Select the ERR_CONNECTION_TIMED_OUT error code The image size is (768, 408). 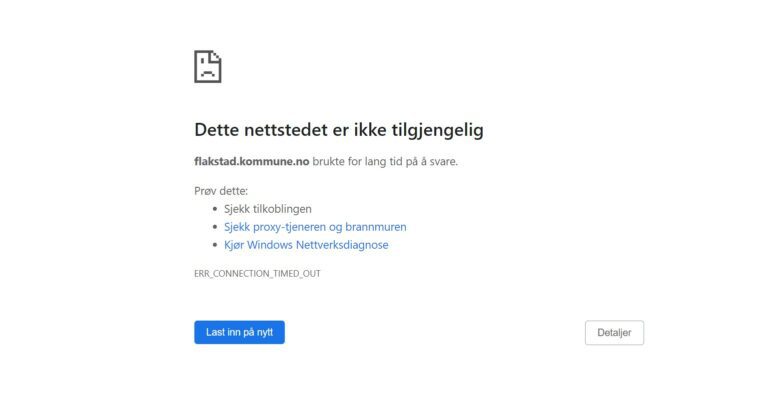coord(257,273)
